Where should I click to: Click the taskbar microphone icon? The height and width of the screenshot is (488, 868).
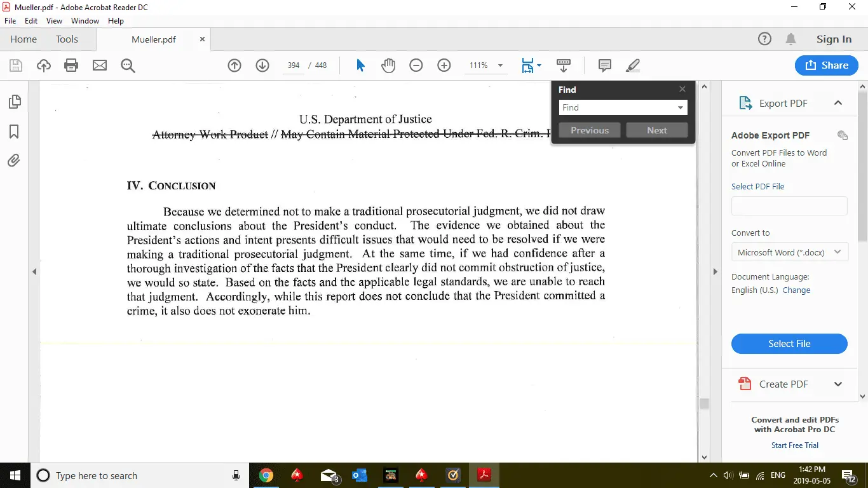point(236,475)
